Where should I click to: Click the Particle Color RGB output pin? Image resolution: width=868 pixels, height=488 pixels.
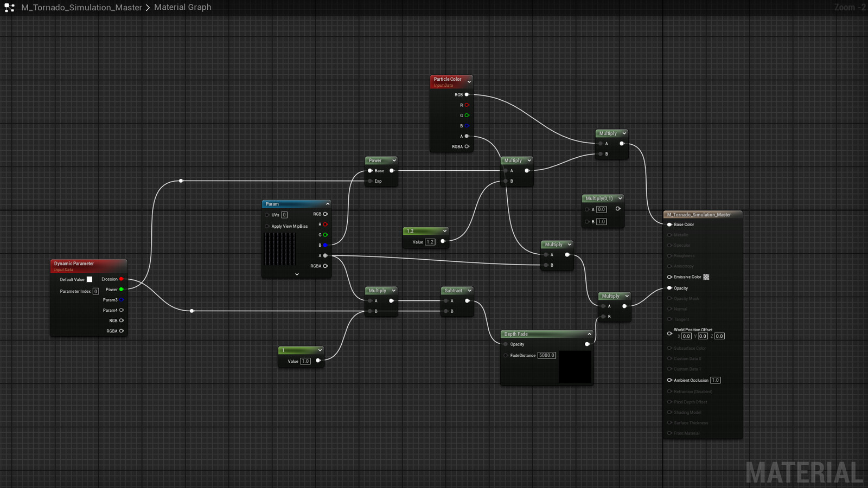pyautogui.click(x=467, y=94)
